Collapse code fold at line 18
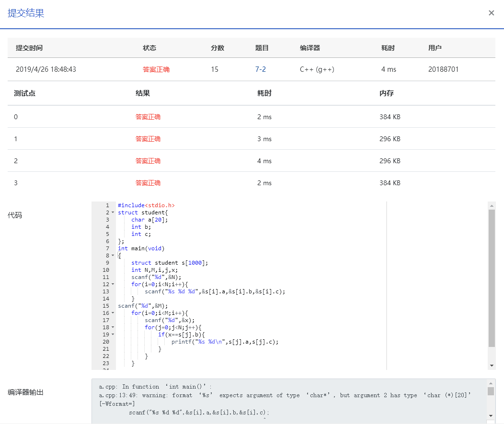 coord(113,327)
